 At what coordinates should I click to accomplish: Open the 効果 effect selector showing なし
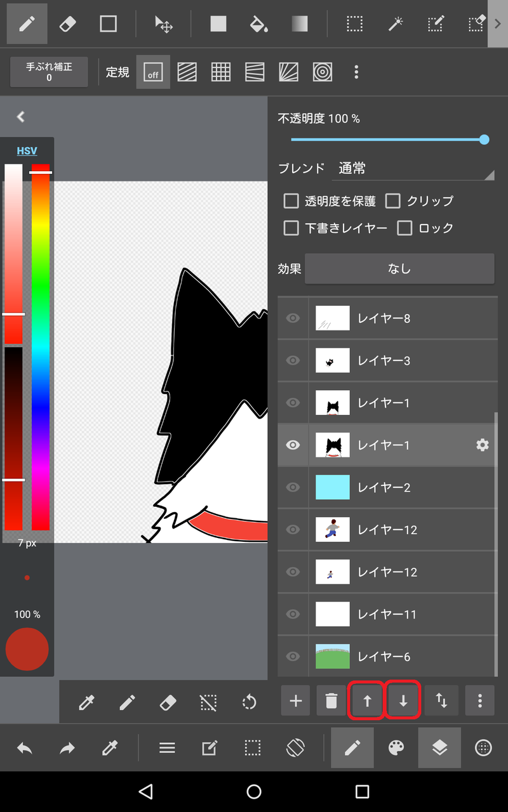click(399, 269)
